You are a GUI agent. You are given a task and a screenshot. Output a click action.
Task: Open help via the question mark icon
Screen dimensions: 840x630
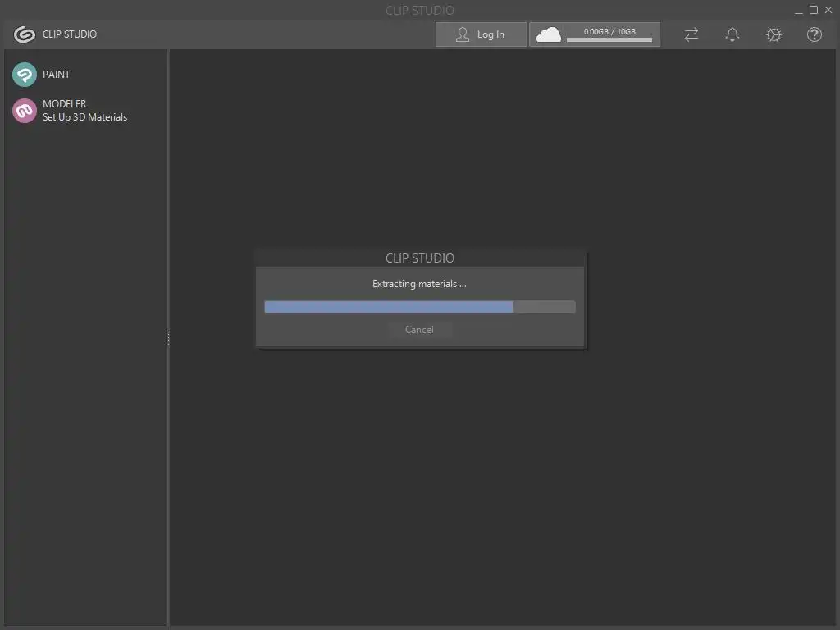click(815, 34)
